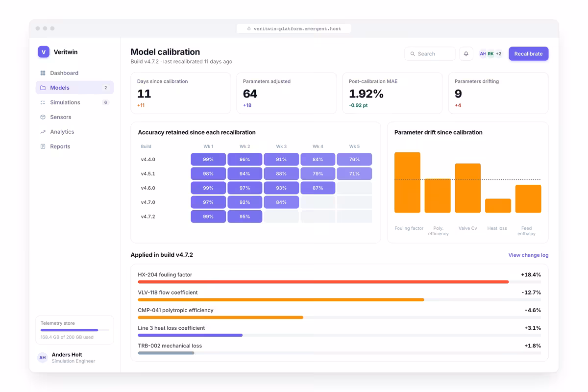The height and width of the screenshot is (392, 588).
Task: Click the 168.4 GB of 200 GB text
Action: tap(67, 337)
